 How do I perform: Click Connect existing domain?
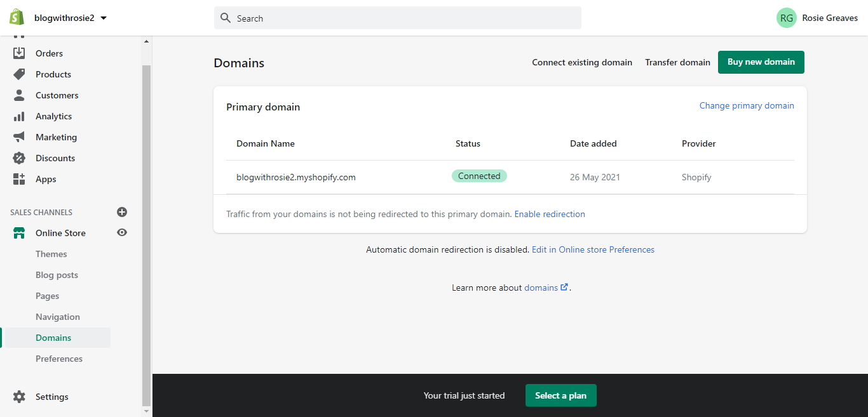click(x=582, y=62)
